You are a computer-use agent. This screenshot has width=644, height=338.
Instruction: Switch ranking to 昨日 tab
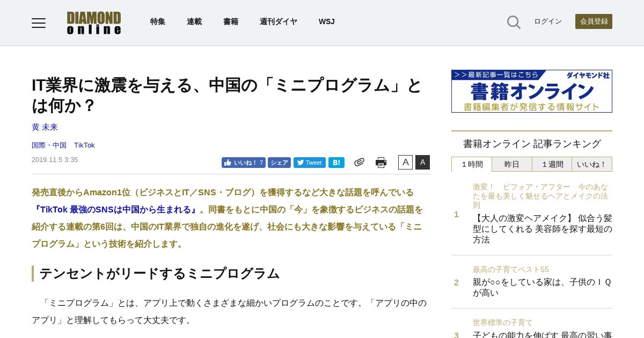point(512,164)
